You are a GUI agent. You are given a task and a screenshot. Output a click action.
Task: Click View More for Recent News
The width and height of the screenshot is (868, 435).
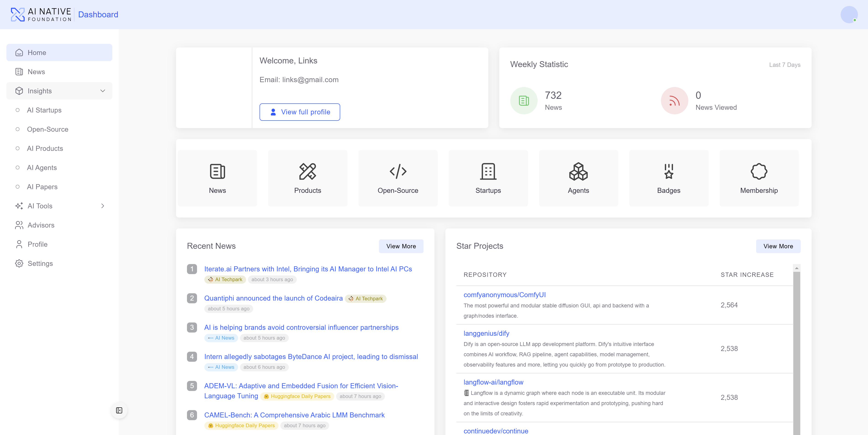pyautogui.click(x=401, y=246)
